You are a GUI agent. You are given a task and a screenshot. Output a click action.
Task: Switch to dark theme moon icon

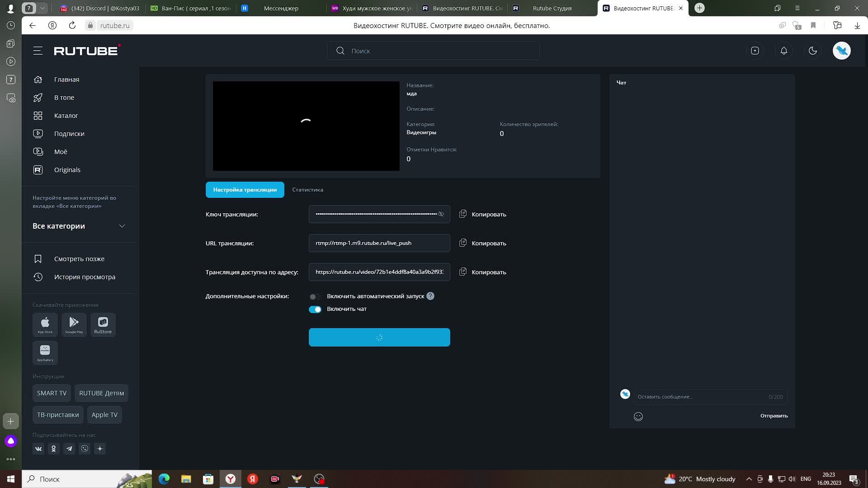(x=813, y=51)
